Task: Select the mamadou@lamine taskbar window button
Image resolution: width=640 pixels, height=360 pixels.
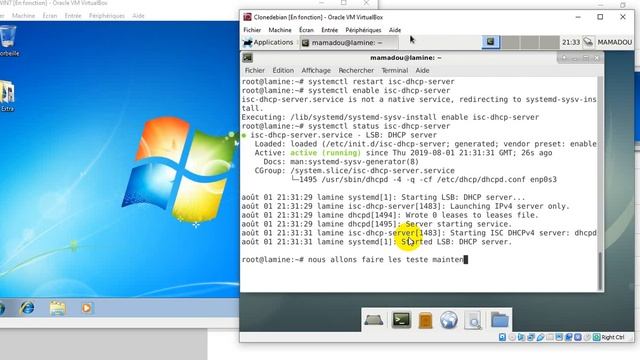Action: click(x=348, y=42)
